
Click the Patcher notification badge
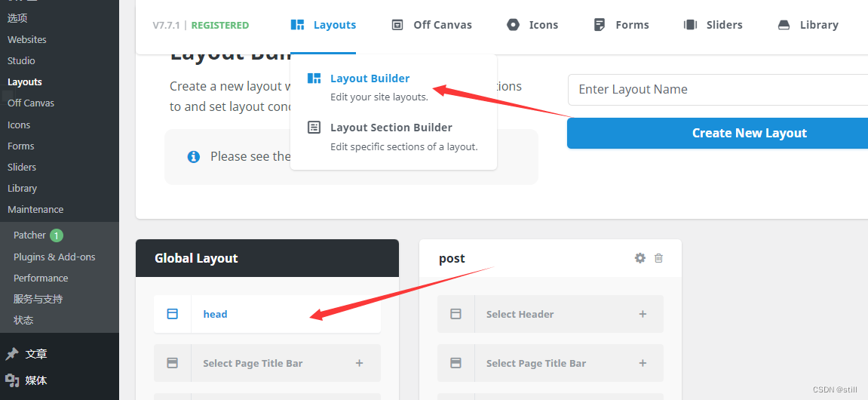point(57,235)
